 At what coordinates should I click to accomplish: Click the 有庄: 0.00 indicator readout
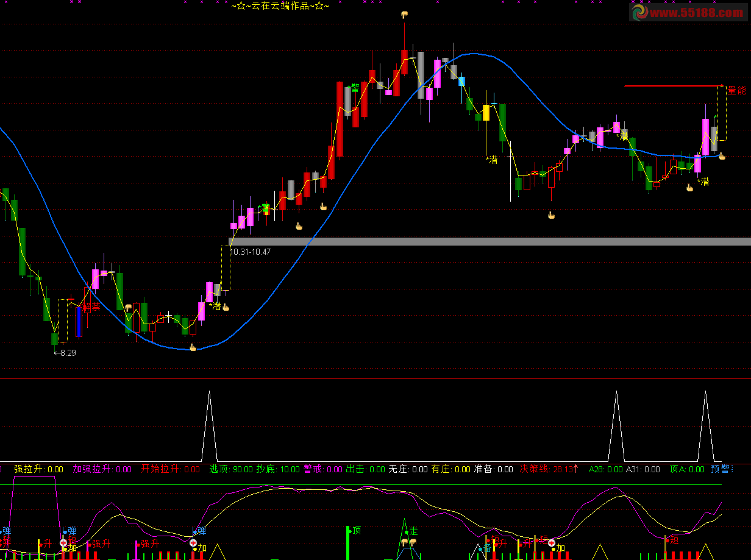tap(451, 469)
